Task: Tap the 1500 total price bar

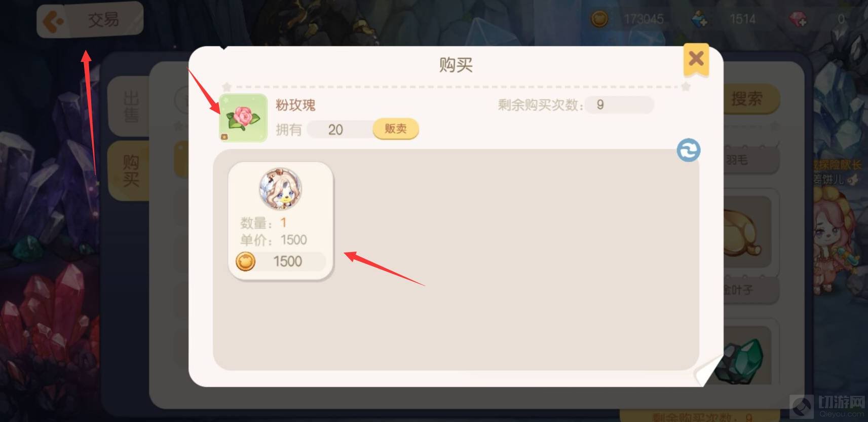Action: 281,262
